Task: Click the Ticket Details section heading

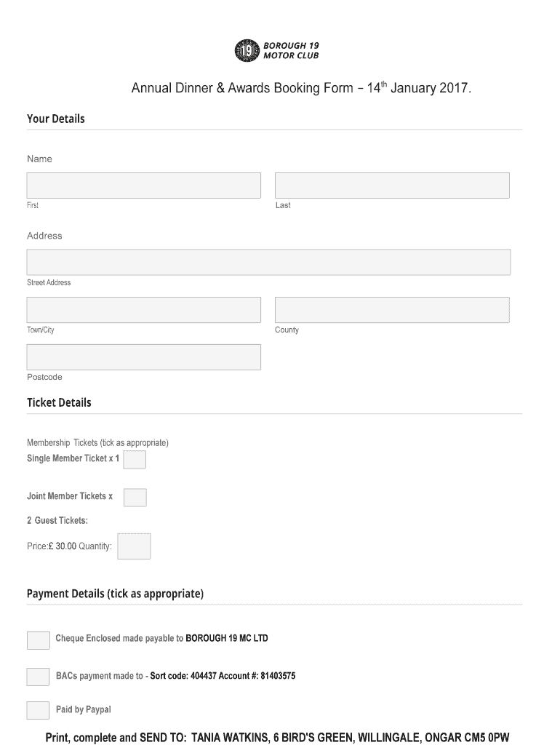Action: click(59, 402)
